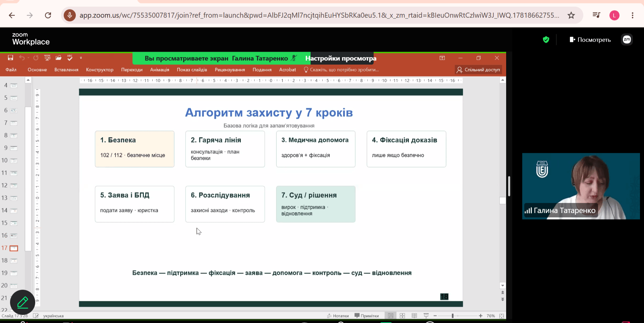Select slide 16 thumbnail

[14, 236]
